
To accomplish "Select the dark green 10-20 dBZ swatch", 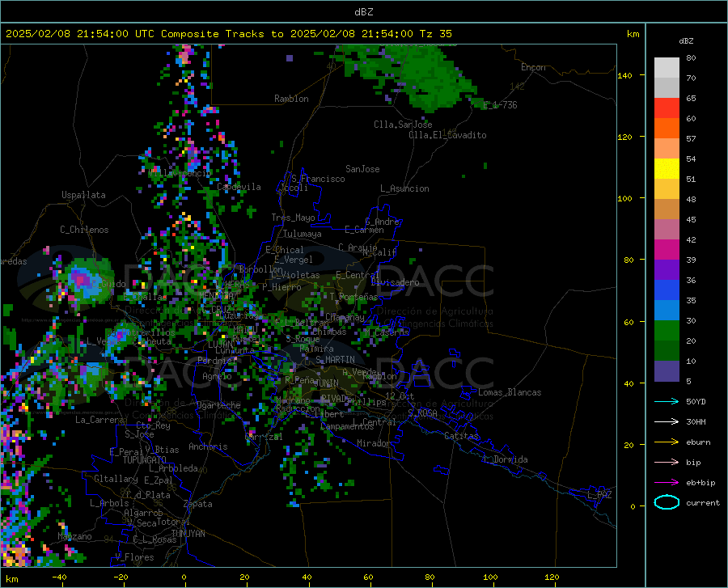I will point(667,351).
